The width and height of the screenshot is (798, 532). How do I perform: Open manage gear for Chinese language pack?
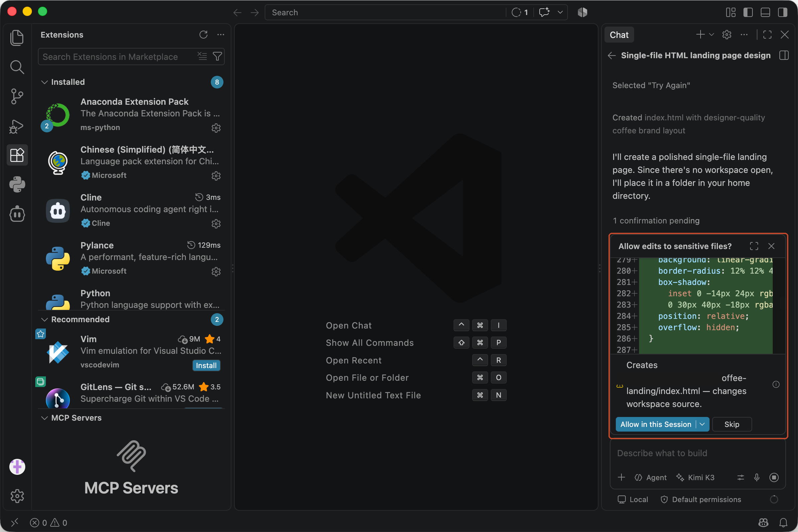(216, 176)
